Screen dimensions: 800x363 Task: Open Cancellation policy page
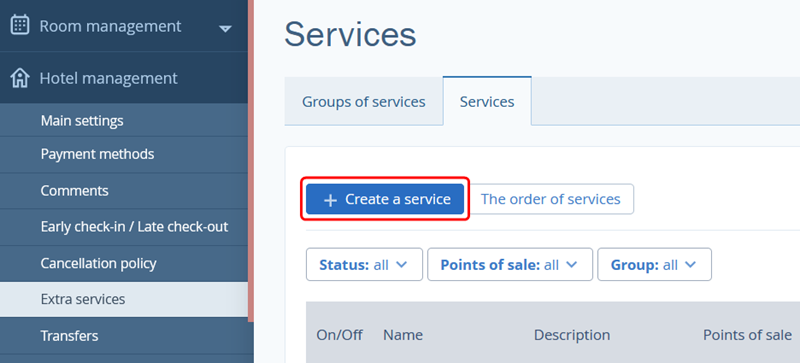click(123, 263)
